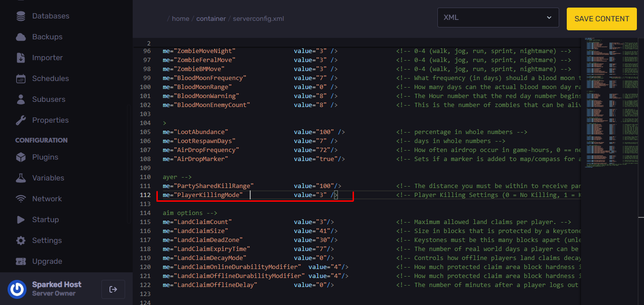The width and height of the screenshot is (644, 305).
Task: Click the Settings gear icon
Action: click(21, 241)
